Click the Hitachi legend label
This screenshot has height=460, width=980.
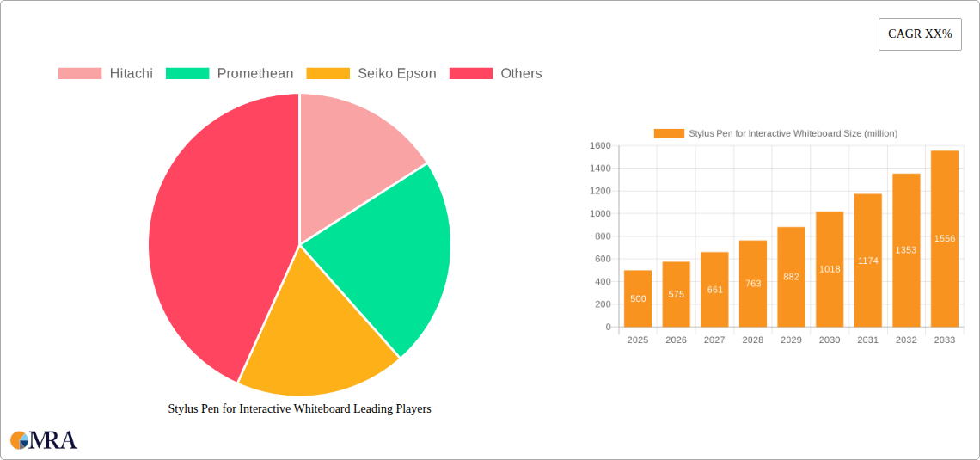coord(132,74)
